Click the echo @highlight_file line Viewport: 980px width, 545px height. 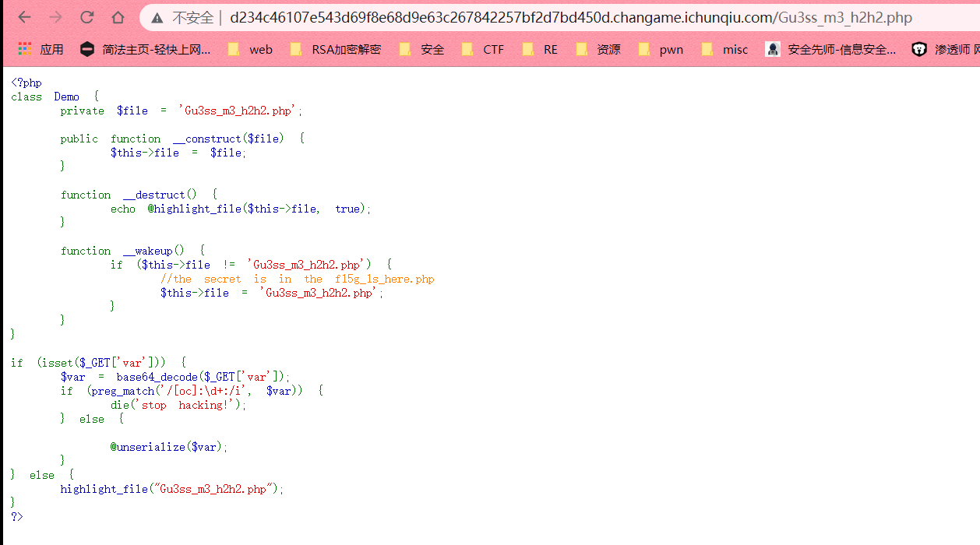pos(241,209)
